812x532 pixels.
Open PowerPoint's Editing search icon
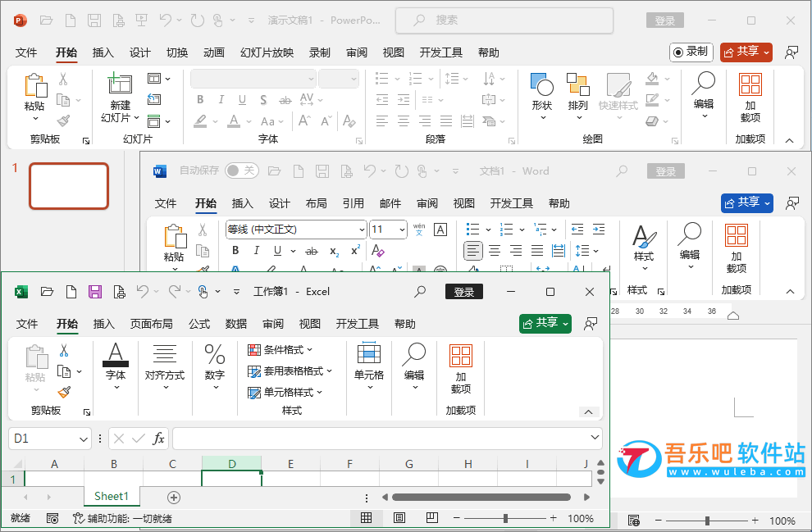click(703, 84)
